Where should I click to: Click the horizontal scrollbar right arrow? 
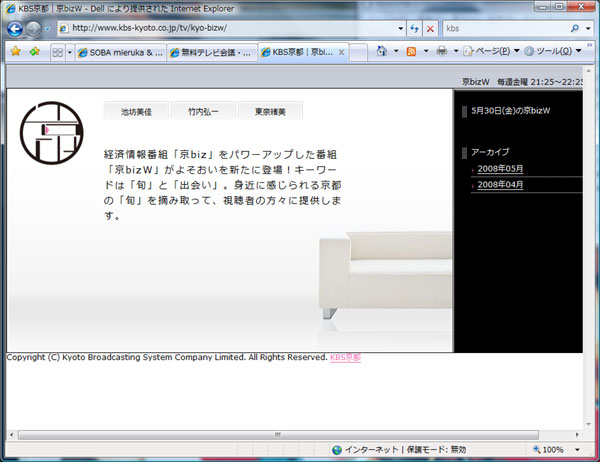click(577, 435)
